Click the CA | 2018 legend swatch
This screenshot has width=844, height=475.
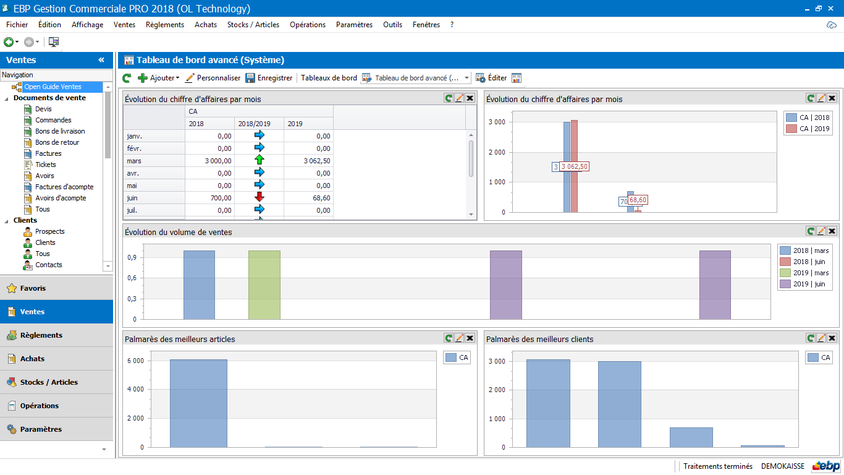[791, 117]
